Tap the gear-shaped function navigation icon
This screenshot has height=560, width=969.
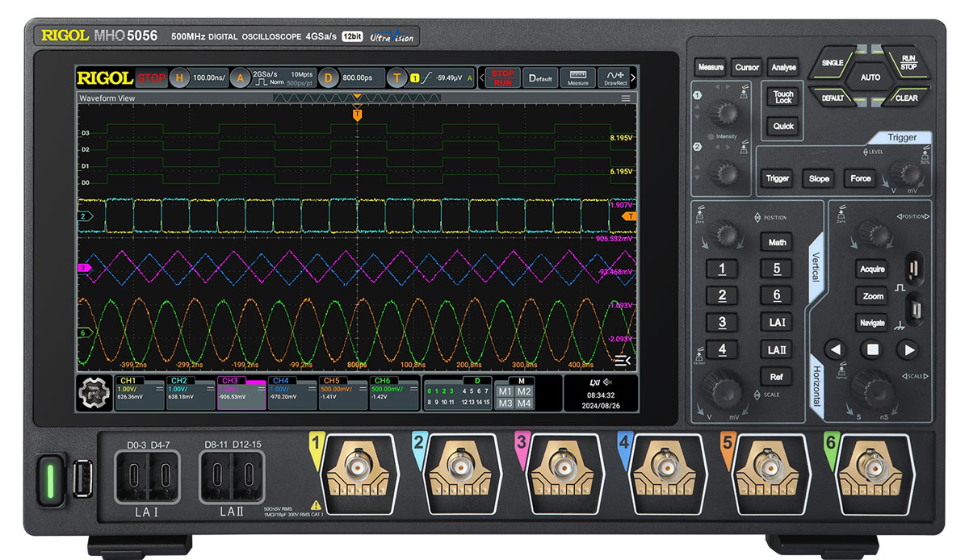(x=94, y=393)
